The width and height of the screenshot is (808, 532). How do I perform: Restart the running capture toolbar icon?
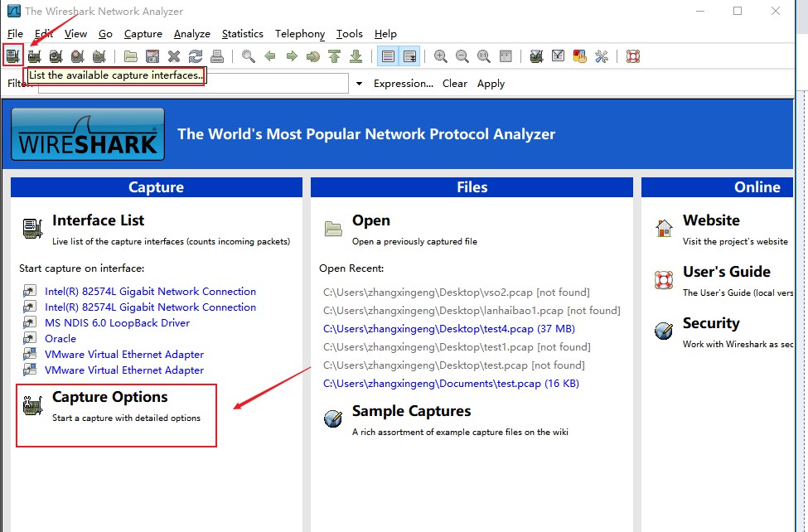point(99,56)
